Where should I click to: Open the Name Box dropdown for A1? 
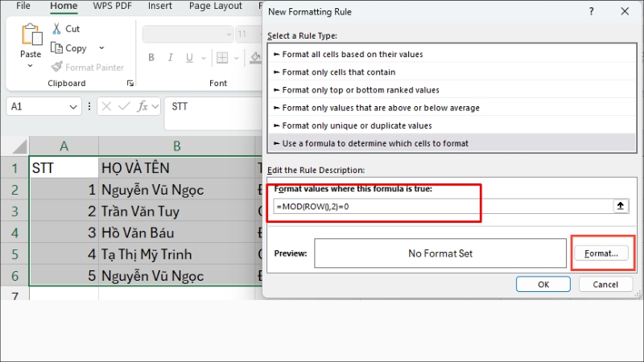[73, 107]
